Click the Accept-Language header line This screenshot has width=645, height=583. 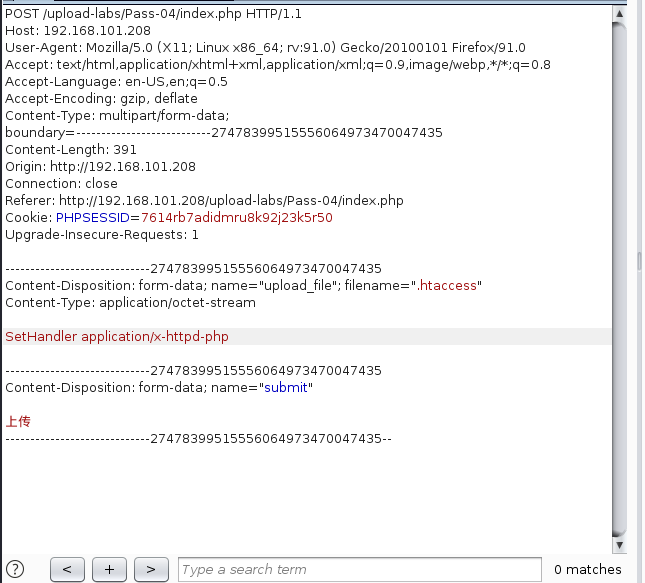(116, 82)
